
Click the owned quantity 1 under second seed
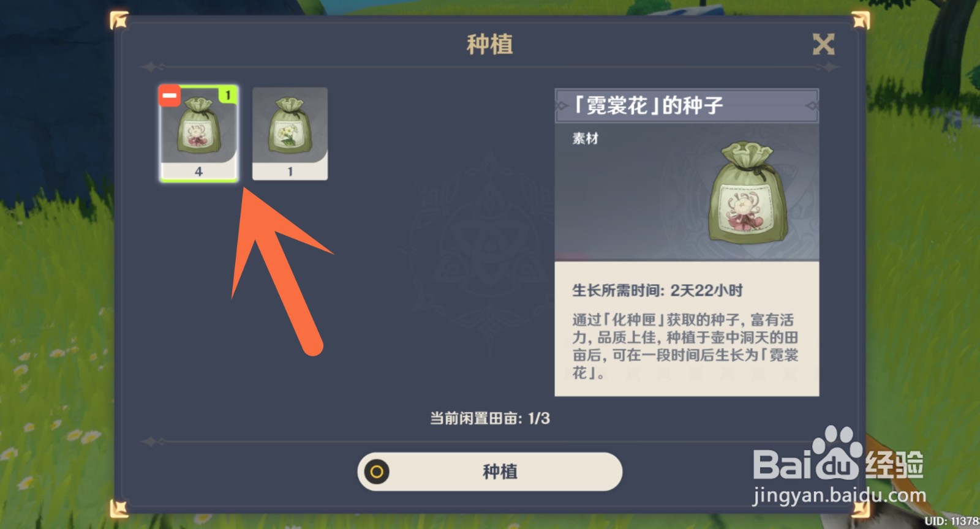click(x=290, y=172)
